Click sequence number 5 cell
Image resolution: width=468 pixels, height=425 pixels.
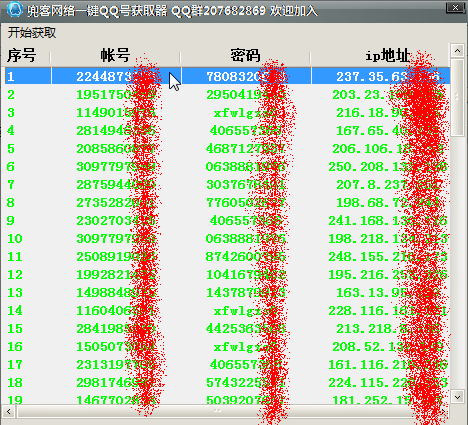coord(11,149)
